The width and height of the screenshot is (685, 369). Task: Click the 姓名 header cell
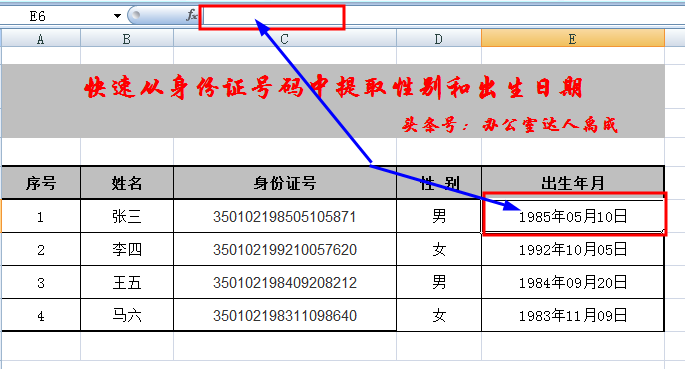127,183
